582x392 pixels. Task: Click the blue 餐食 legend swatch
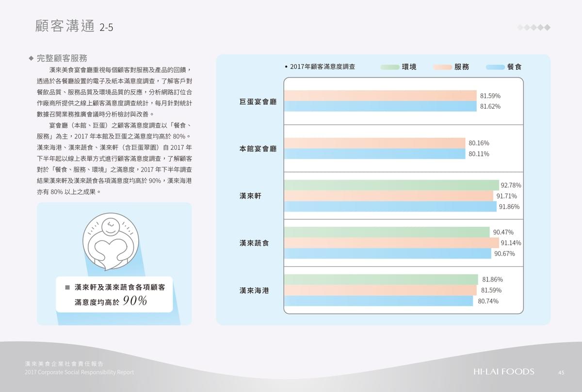click(496, 67)
